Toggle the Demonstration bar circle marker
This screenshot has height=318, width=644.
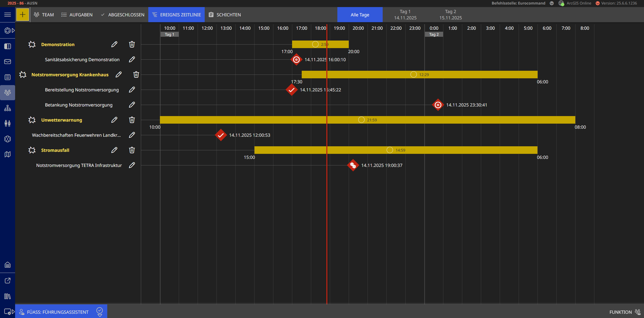(315, 44)
